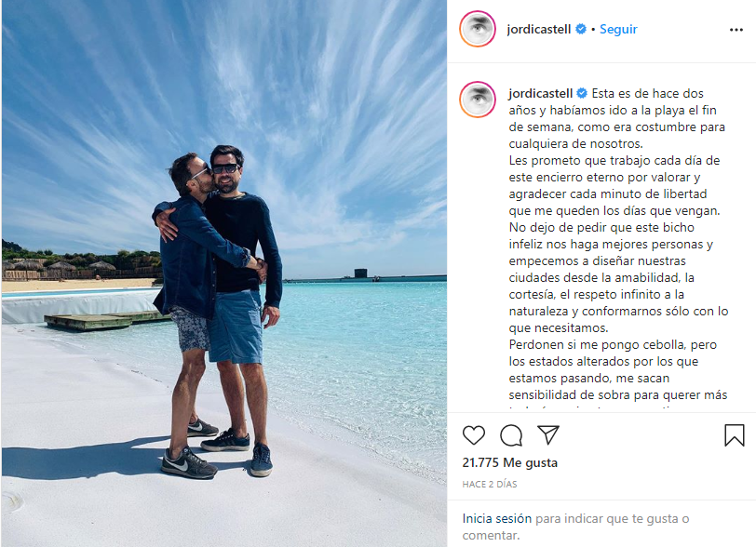Open the jordicastell username in the caption
This screenshot has width=756, height=547.
click(x=541, y=94)
